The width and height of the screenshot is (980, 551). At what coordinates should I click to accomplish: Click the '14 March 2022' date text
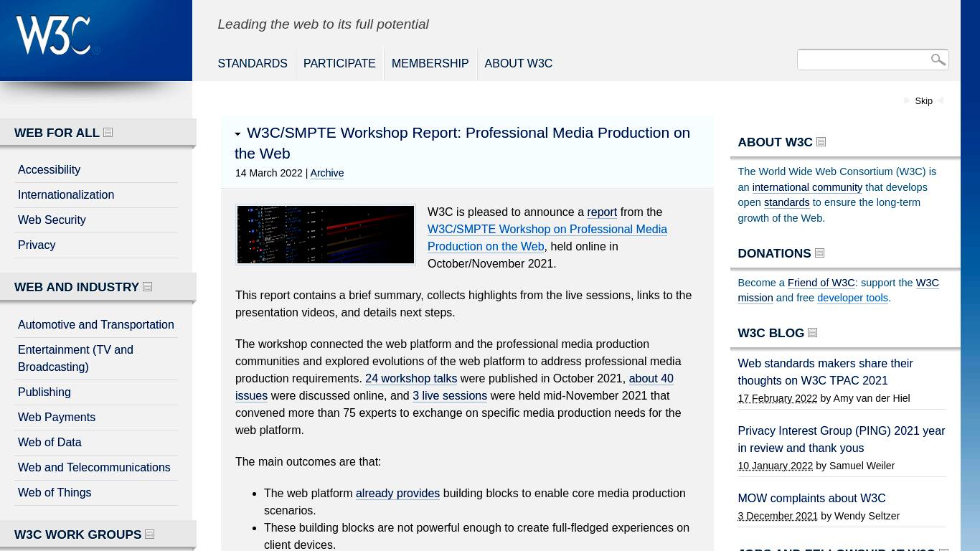coord(269,173)
